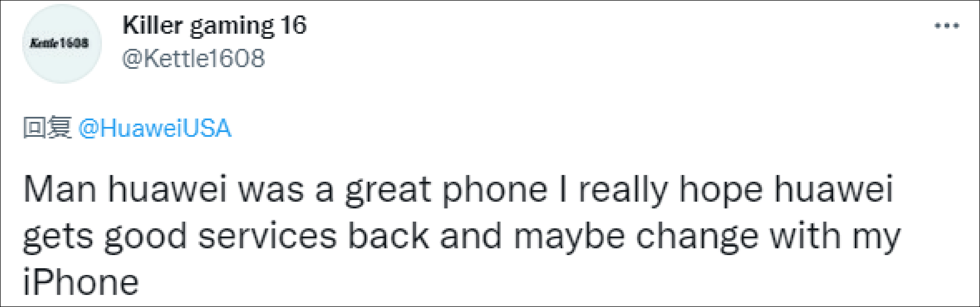This screenshot has height=307, width=980.
Task: Click the word Killer in the display name
Action: [x=152, y=26]
